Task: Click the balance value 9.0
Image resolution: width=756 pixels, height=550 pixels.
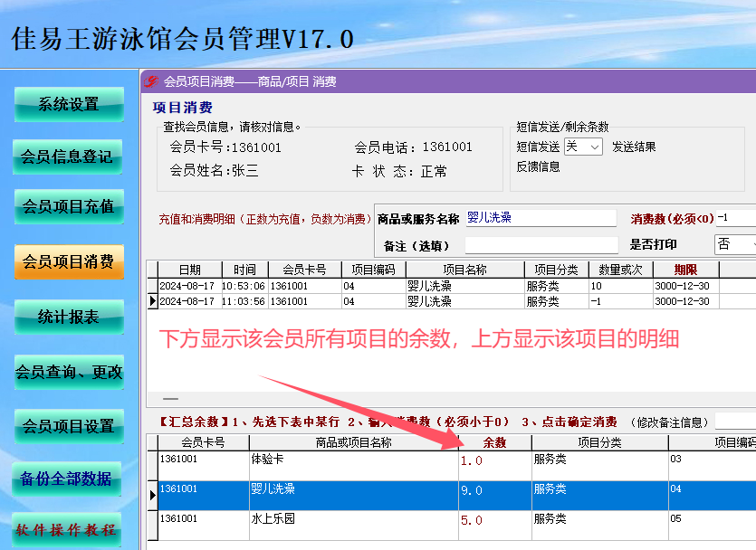Action: (x=471, y=491)
